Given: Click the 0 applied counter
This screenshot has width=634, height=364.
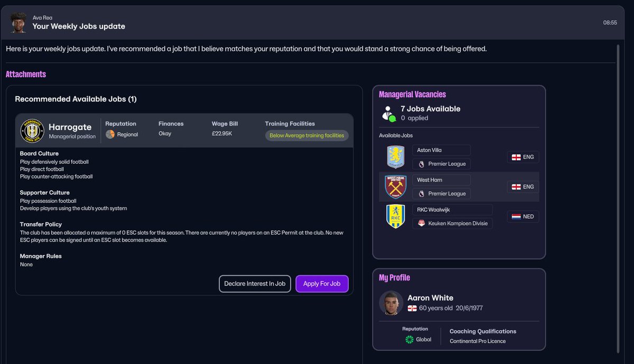Looking at the screenshot, I should (413, 118).
